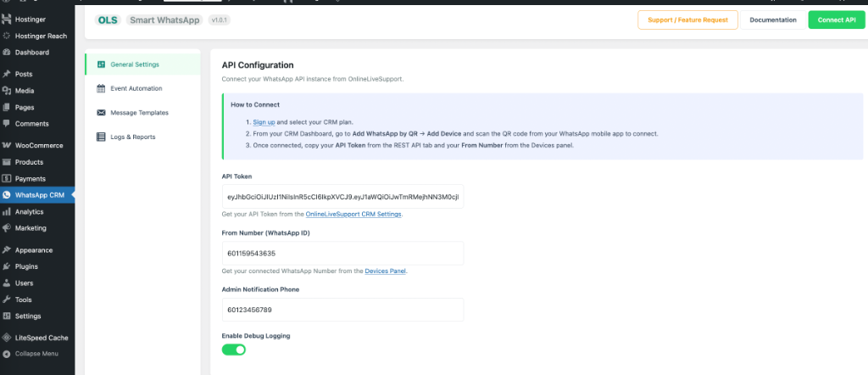Click Support / Feature Request button
The image size is (868, 375).
(687, 20)
